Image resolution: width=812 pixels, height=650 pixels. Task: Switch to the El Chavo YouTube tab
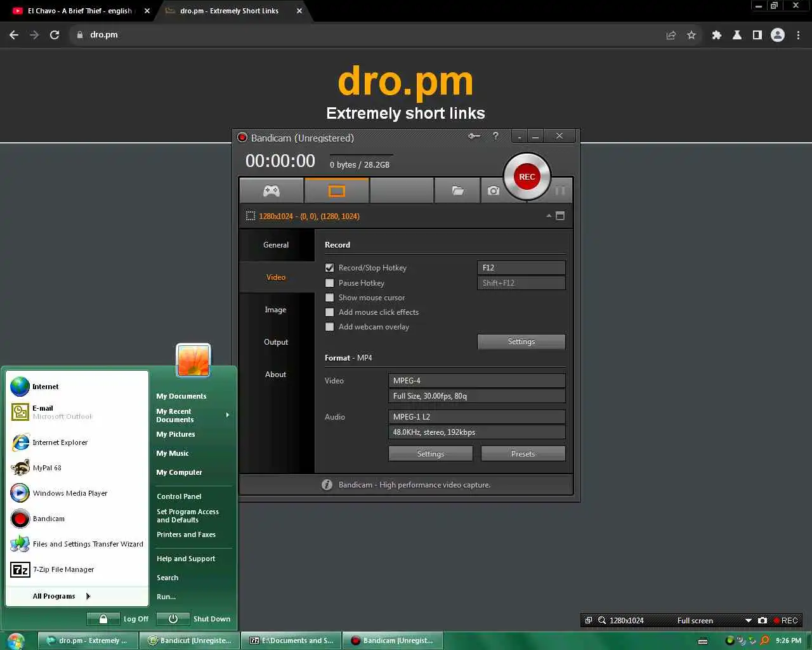tap(79, 11)
